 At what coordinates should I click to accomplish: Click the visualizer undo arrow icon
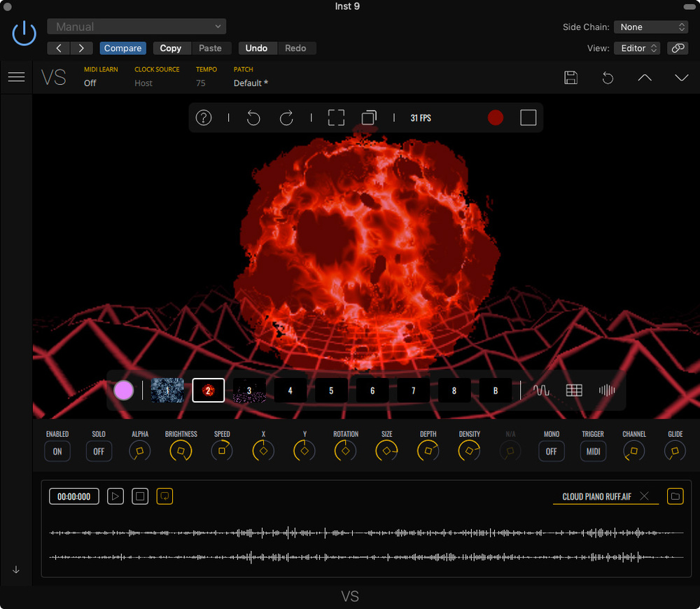tap(253, 118)
